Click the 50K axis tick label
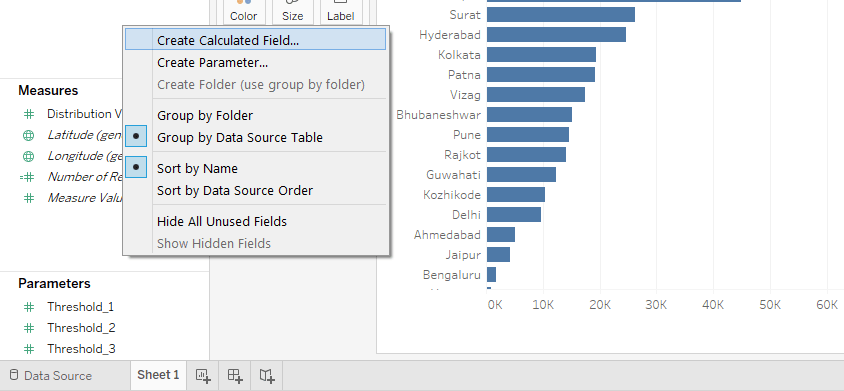This screenshot has width=844, height=391. 770,305
